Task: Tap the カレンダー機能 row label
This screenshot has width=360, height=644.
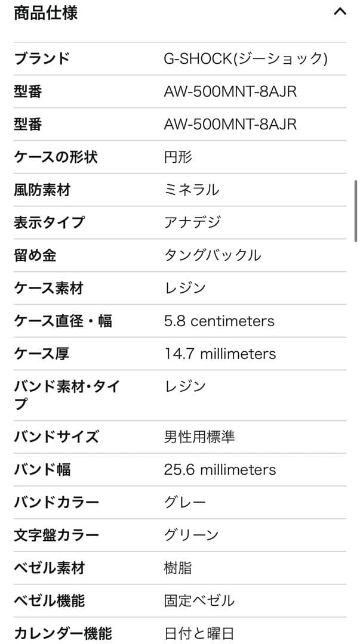Action: (x=63, y=633)
